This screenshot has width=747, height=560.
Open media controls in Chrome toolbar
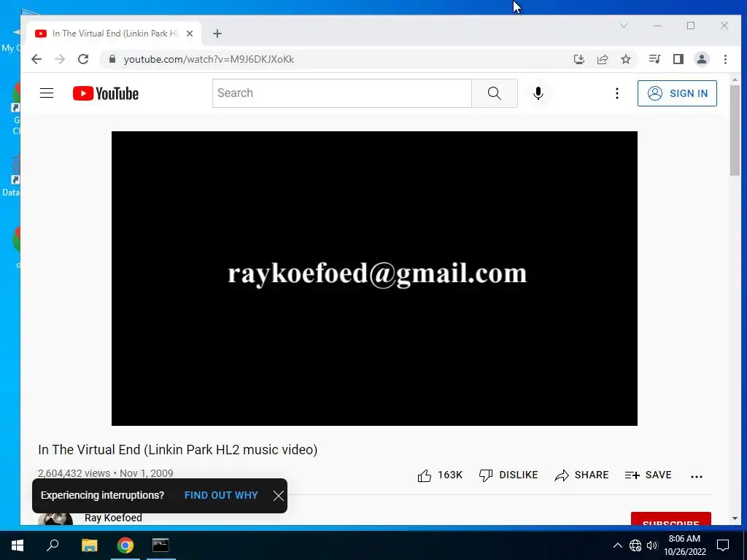click(654, 59)
